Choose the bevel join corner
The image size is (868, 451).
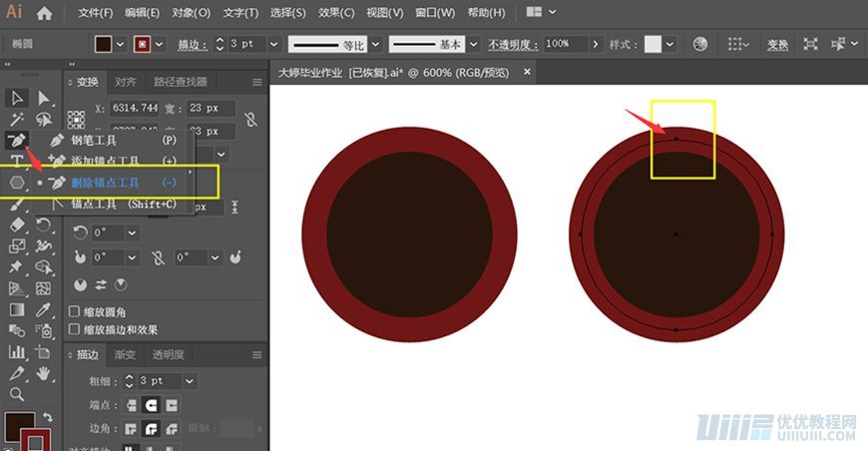pos(172,428)
